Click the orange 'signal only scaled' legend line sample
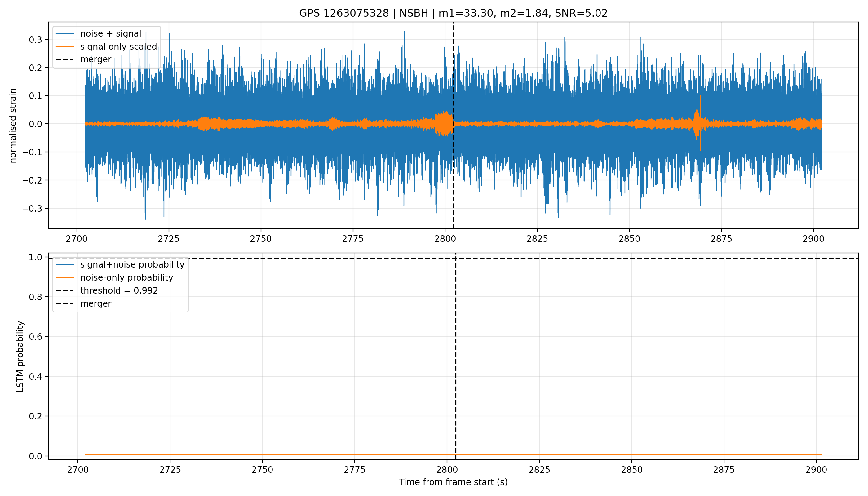This screenshot has width=868, height=496. pos(65,46)
